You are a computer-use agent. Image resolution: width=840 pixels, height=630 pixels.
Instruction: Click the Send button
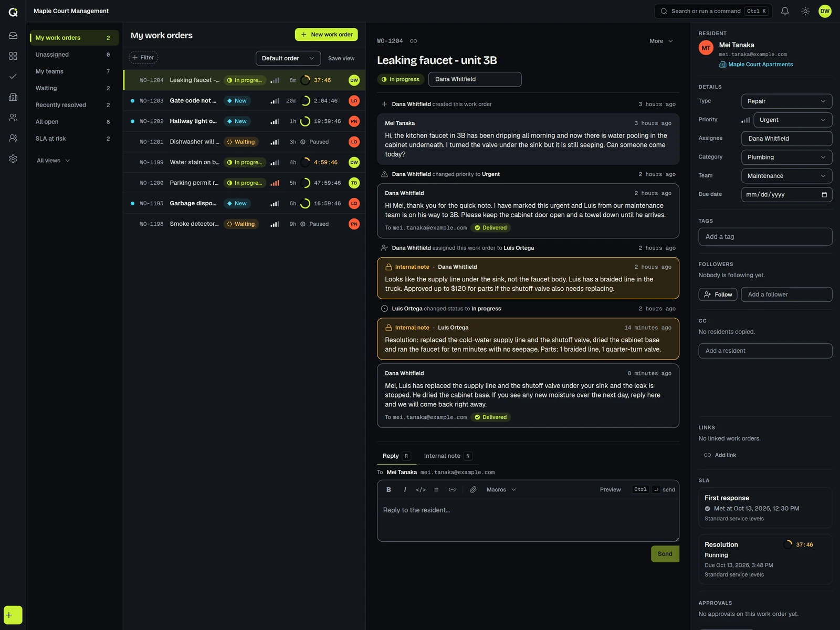click(x=665, y=554)
